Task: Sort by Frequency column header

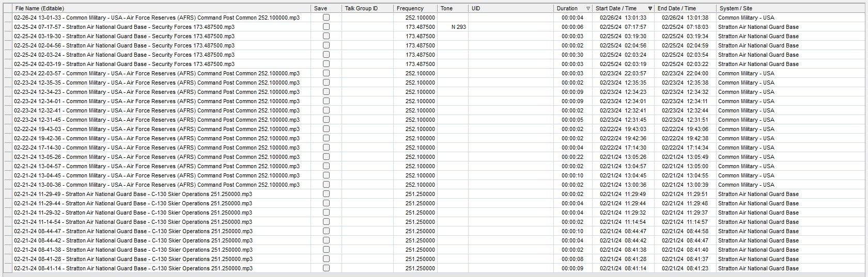Action: coord(415,8)
